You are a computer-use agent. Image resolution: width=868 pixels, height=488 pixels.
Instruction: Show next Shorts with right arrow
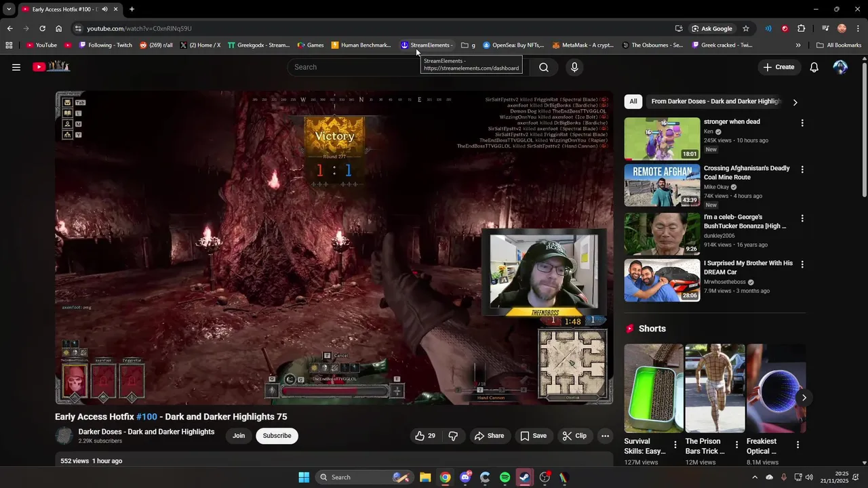point(804,398)
